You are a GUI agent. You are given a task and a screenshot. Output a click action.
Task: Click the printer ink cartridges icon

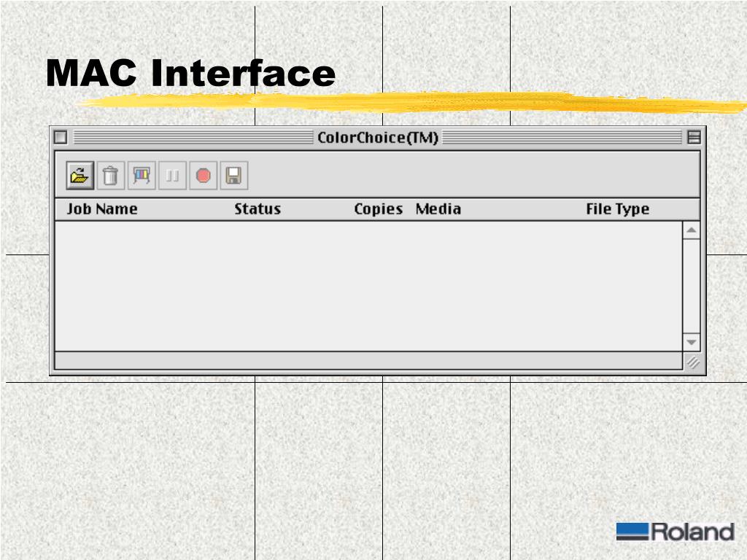click(142, 176)
